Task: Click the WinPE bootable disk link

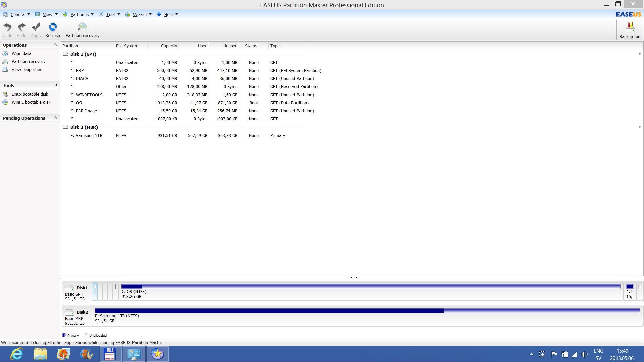Action: coord(31,102)
